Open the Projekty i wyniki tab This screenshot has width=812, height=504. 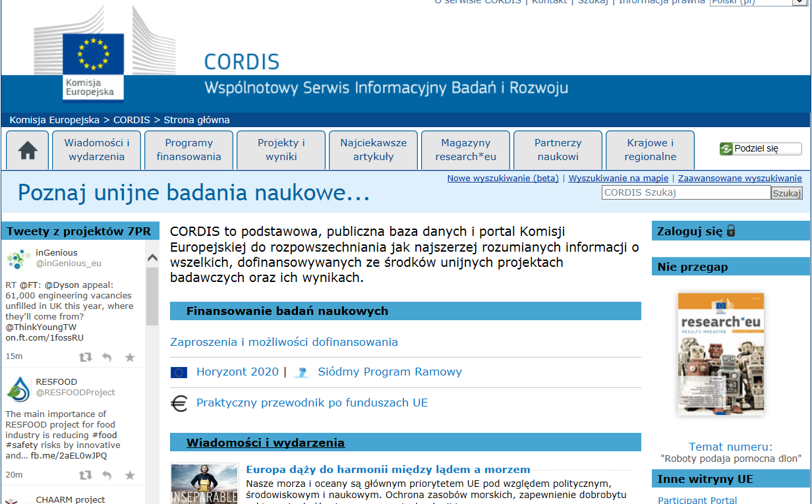pos(281,150)
